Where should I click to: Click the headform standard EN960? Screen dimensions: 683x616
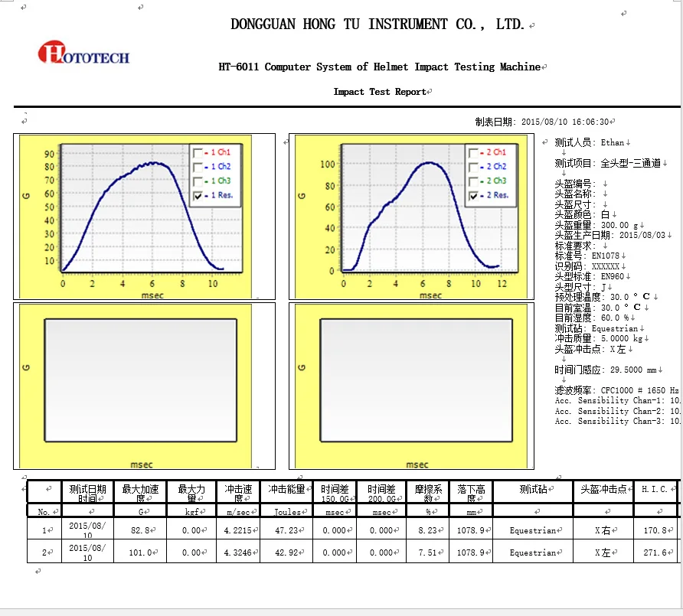click(613, 276)
